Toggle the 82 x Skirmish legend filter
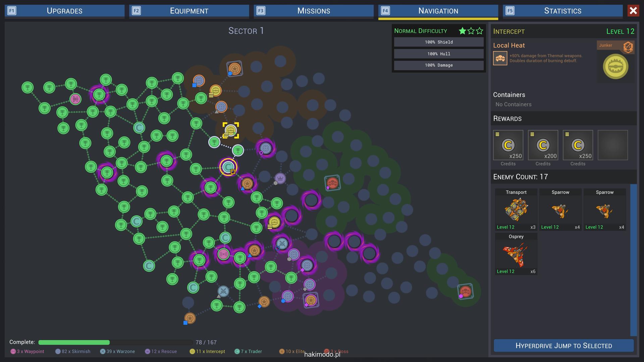The width and height of the screenshot is (644, 362). pyautogui.click(x=73, y=351)
